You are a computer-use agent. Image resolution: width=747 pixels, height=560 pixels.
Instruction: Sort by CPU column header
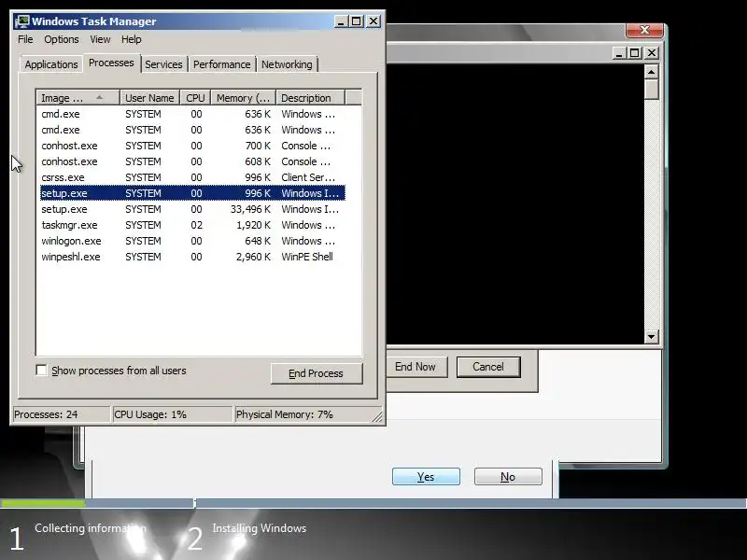tap(195, 98)
